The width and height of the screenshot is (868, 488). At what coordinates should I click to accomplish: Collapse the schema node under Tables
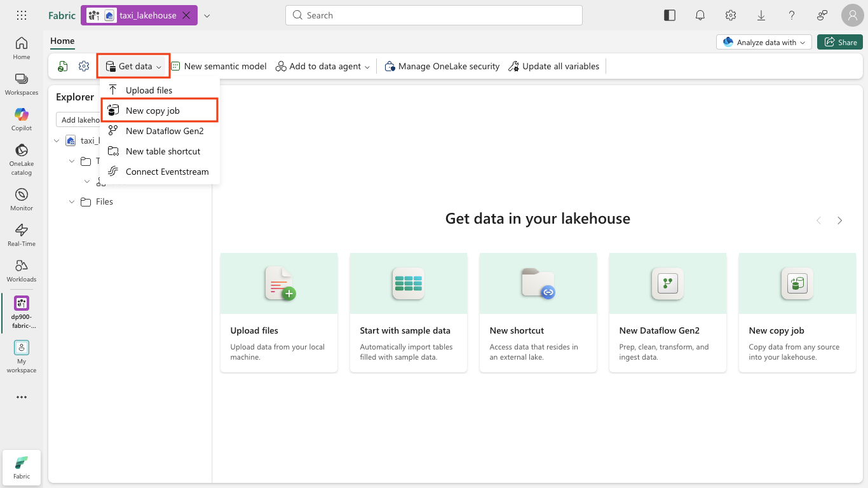[87, 182]
